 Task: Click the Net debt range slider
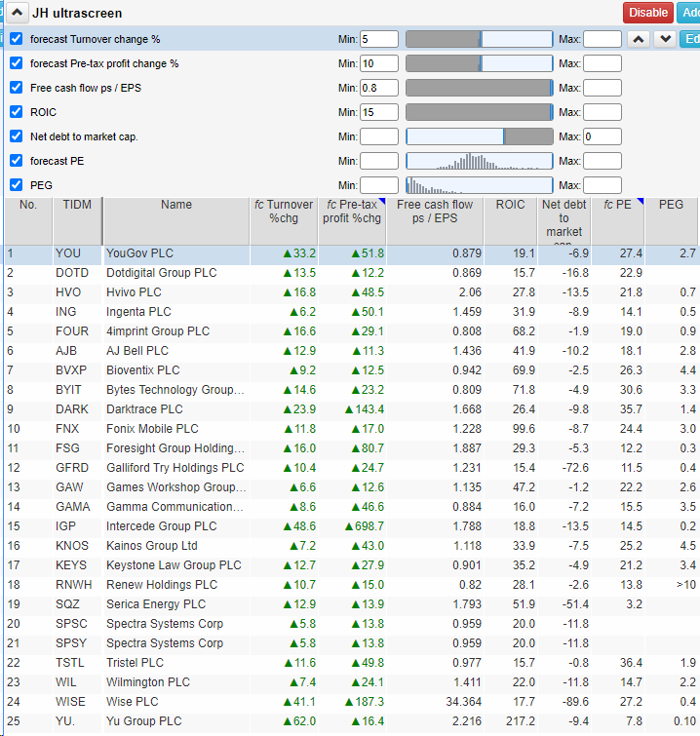click(x=479, y=136)
